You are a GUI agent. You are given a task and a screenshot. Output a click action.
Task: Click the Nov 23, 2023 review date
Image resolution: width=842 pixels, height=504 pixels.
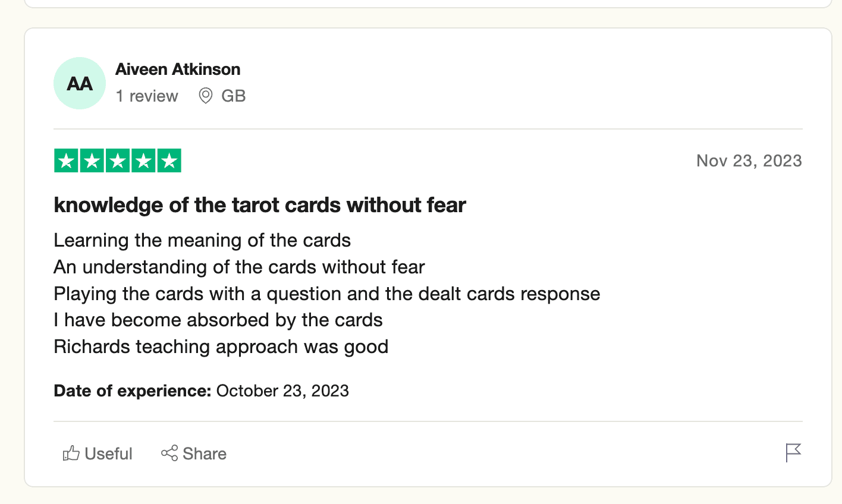click(x=749, y=161)
